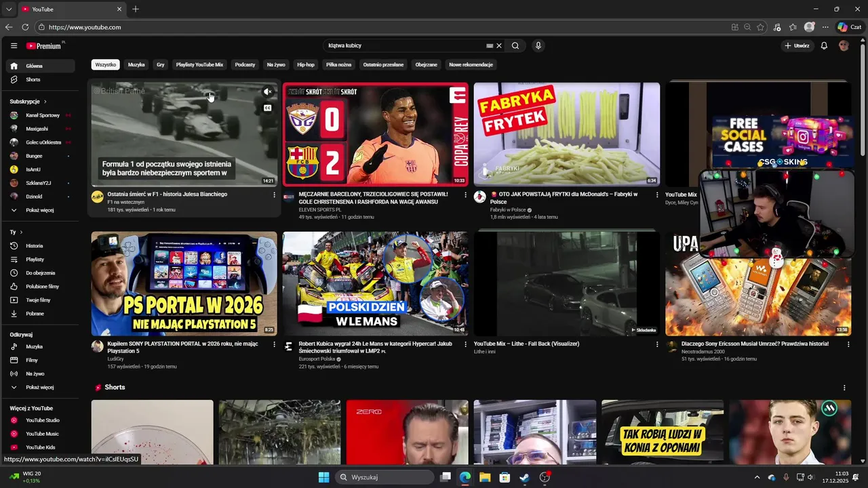Clear the search box with the X
The width and height of the screenshot is (868, 488).
pos(499,45)
